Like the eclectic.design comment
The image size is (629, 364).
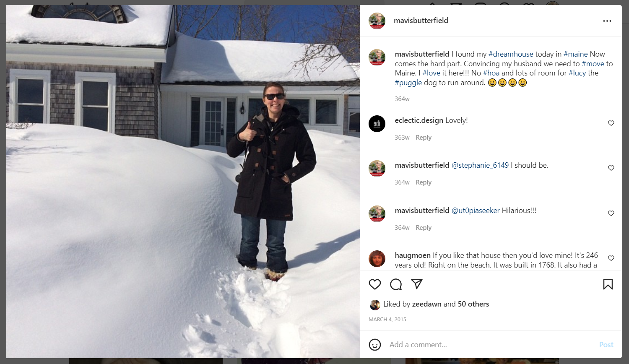pyautogui.click(x=611, y=123)
